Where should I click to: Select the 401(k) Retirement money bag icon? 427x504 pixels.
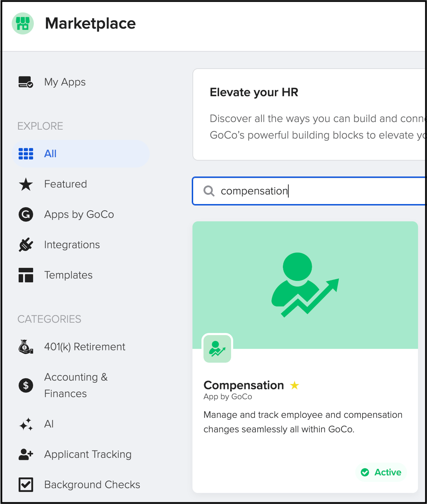coord(25,347)
